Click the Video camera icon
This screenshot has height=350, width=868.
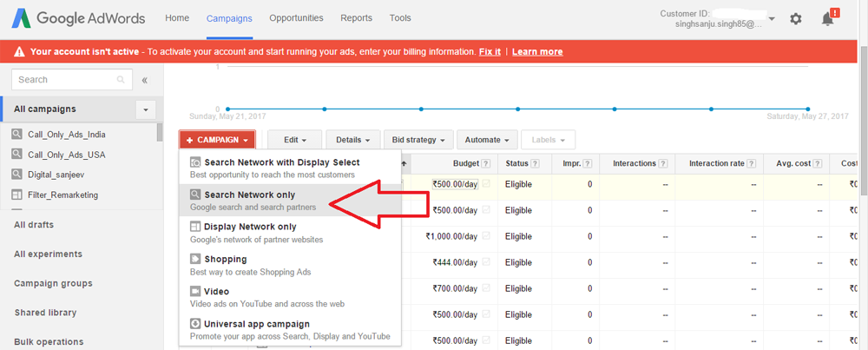pos(194,291)
